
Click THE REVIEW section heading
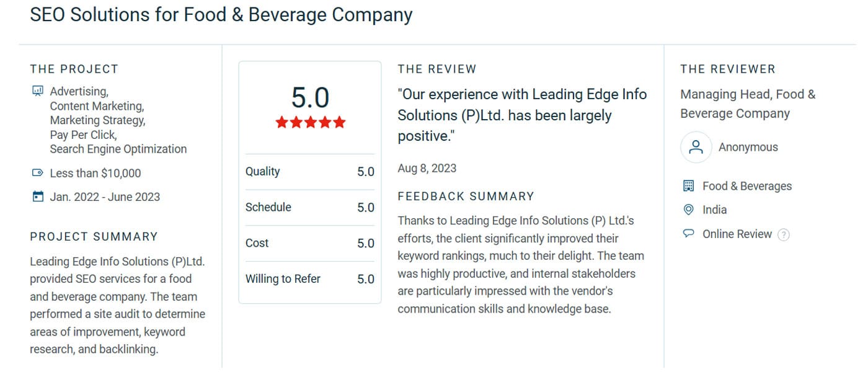point(437,69)
